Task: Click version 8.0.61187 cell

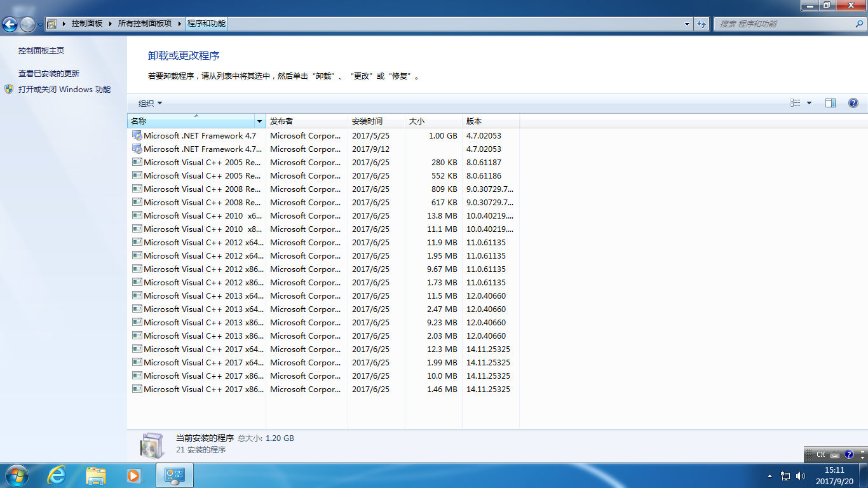Action: pyautogui.click(x=484, y=162)
